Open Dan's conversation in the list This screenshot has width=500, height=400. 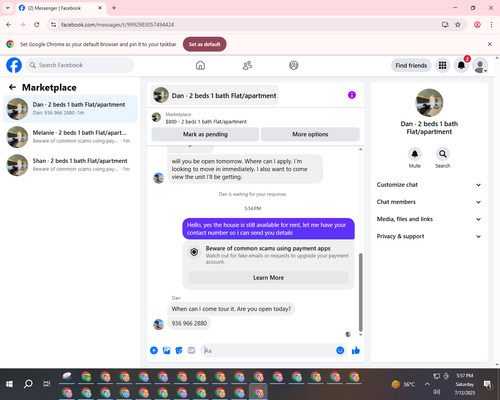(70, 109)
